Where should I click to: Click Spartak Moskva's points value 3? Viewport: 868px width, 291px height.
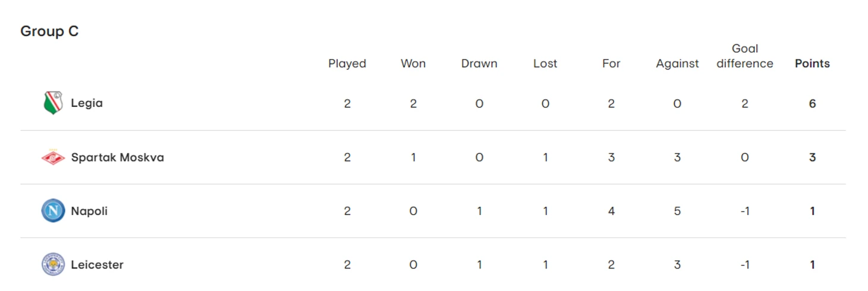point(812,157)
